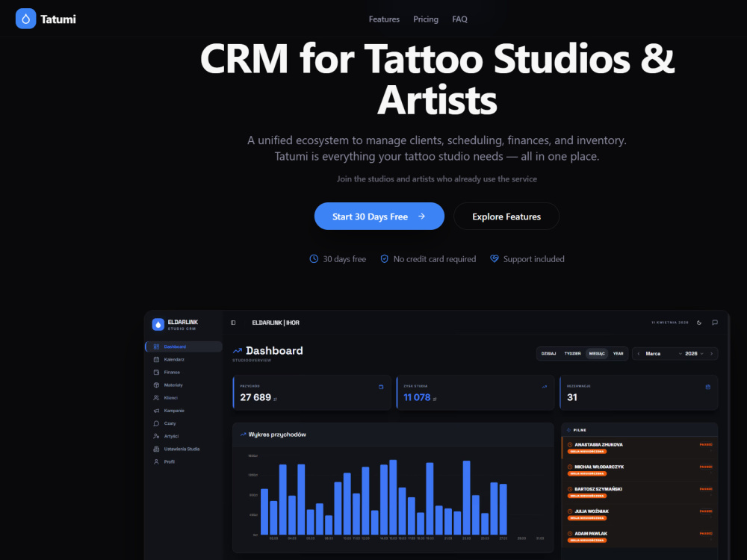
Task: Click the trend icon beside Wykres przychodów
Action: coord(243,435)
